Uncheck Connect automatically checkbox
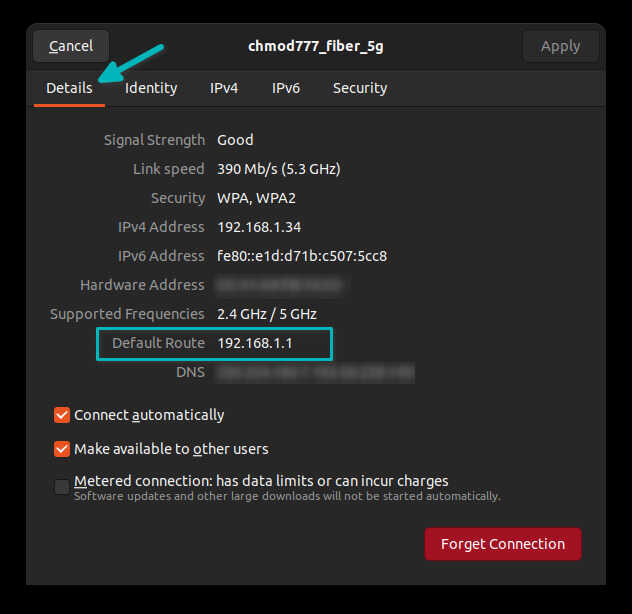Viewport: 632px width, 614px height. [62, 415]
